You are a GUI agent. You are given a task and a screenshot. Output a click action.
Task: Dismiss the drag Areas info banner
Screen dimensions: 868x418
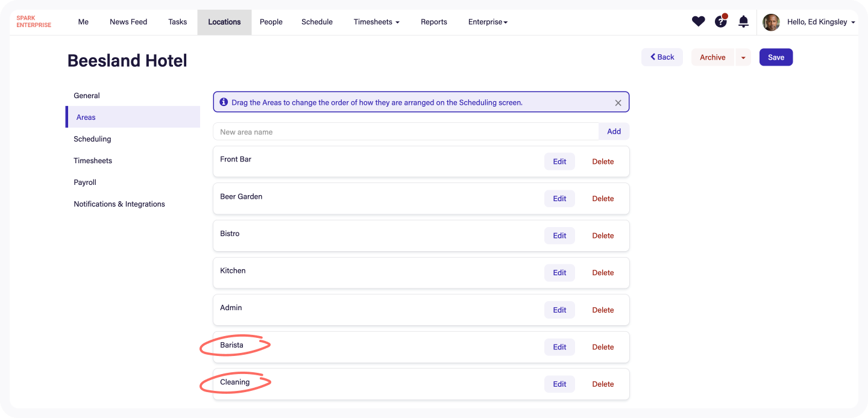tap(618, 103)
